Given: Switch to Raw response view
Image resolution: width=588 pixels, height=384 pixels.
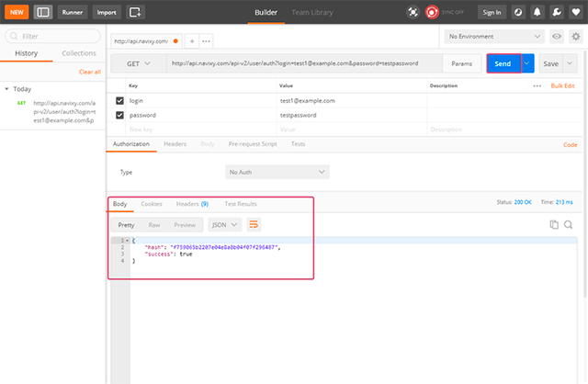Looking at the screenshot, I should pos(154,225).
